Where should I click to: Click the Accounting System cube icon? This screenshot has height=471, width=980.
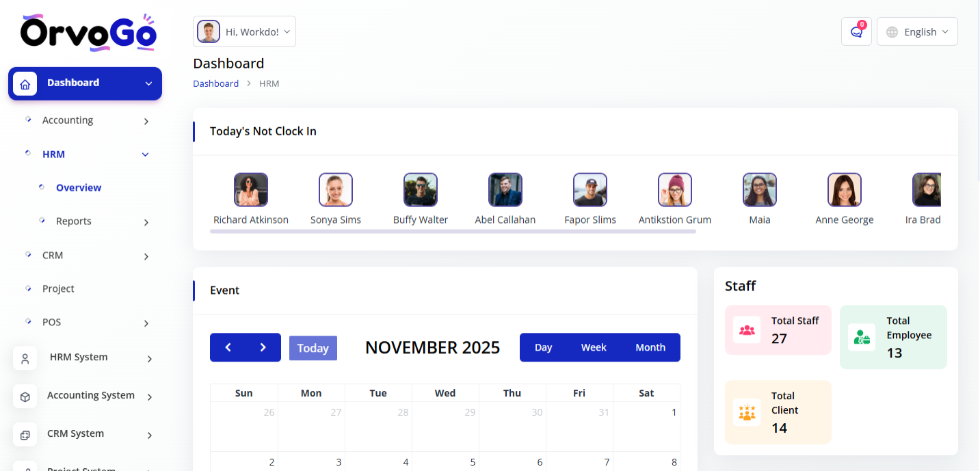coord(25,396)
